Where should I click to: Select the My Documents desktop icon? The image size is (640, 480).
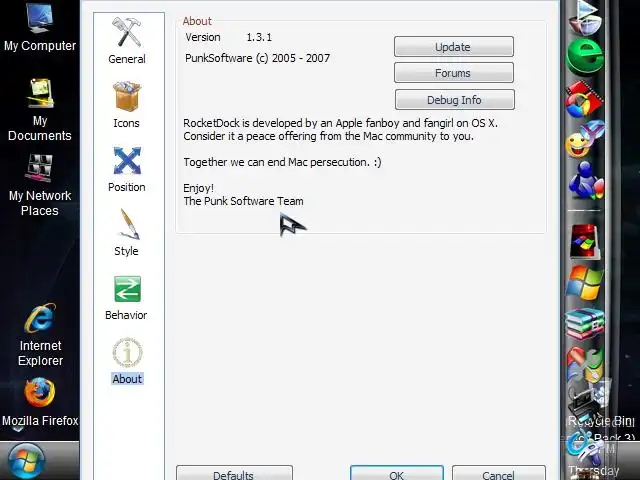40,110
